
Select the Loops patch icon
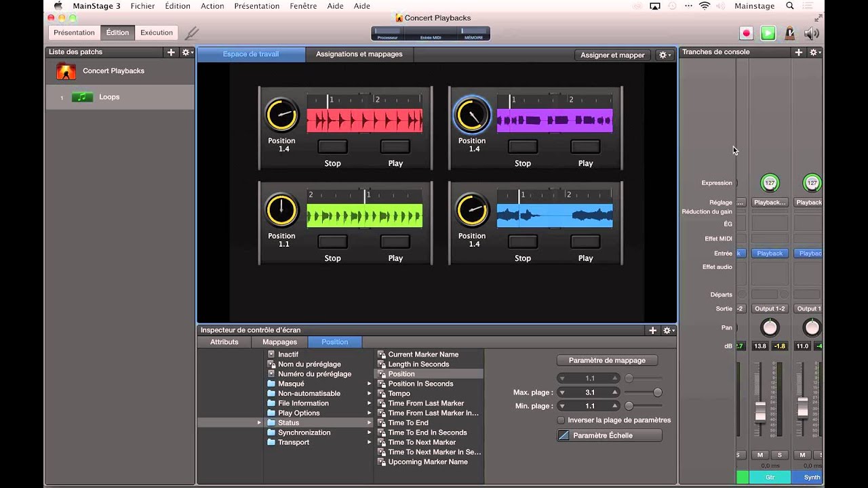82,97
